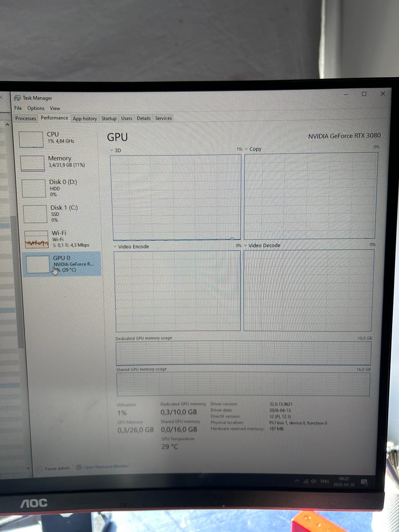Click the PCI bus 1 physical location text
399x532 pixels.
click(298, 423)
